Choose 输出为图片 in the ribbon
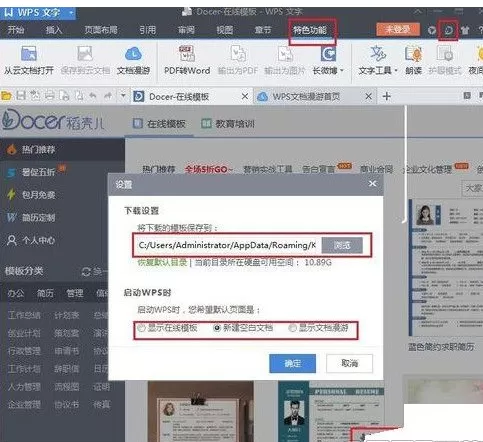 (285, 60)
